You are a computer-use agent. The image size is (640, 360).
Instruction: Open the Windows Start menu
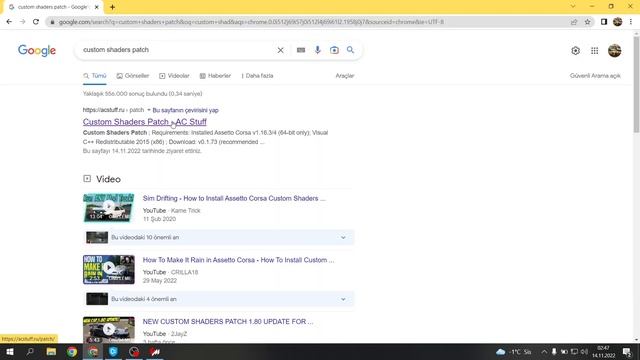point(10,352)
